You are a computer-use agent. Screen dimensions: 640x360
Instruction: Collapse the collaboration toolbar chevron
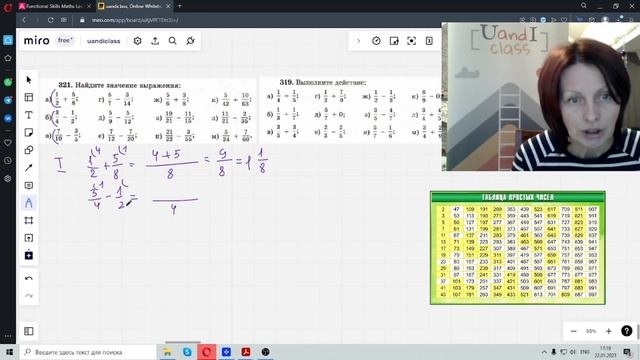[x=358, y=41]
